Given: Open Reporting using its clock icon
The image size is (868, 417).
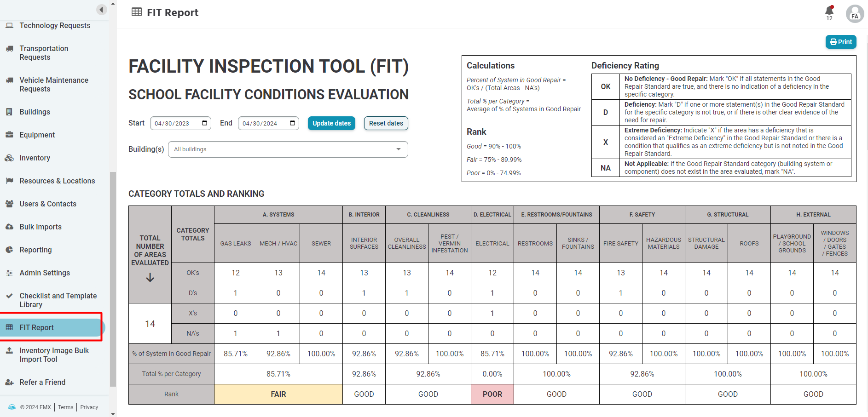Looking at the screenshot, I should pyautogui.click(x=10, y=250).
